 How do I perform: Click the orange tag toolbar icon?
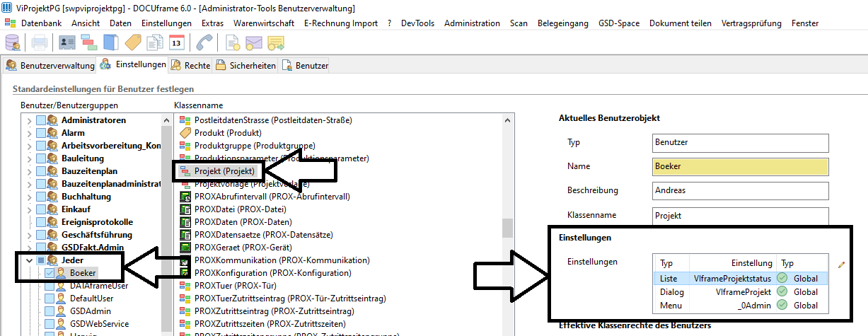click(133, 42)
